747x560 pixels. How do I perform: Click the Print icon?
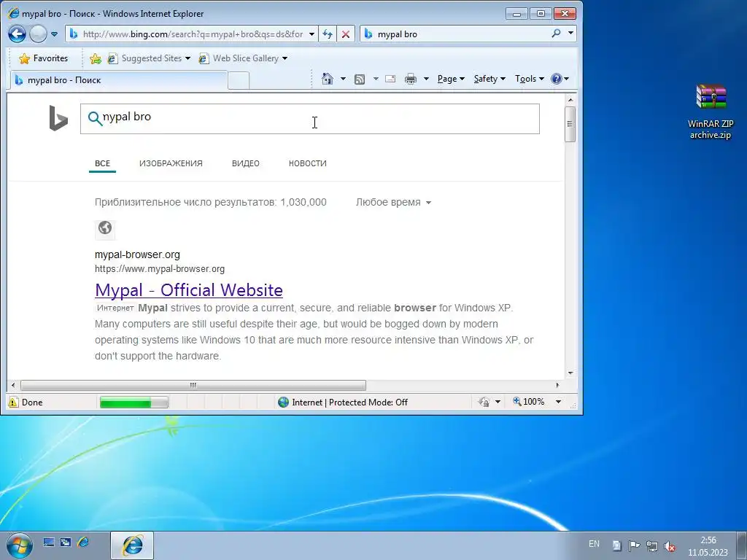(x=410, y=79)
